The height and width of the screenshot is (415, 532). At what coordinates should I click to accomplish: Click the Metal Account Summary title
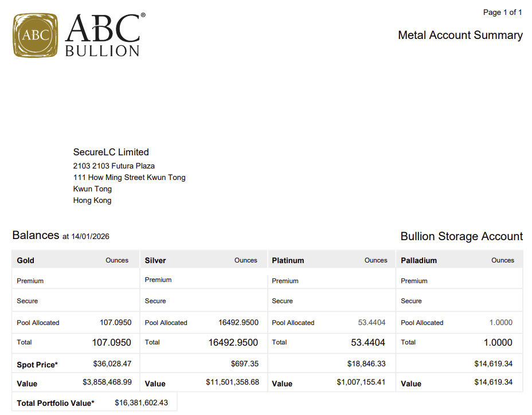point(460,35)
